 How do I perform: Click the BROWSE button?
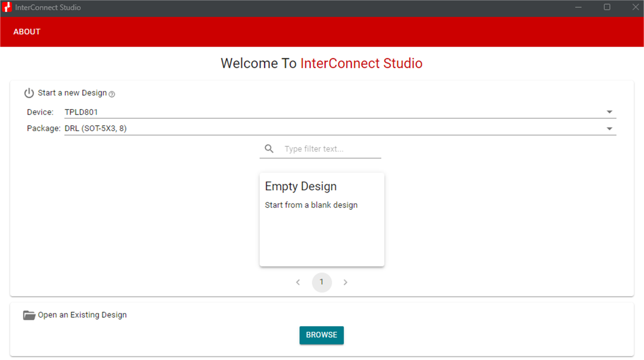[x=321, y=335]
